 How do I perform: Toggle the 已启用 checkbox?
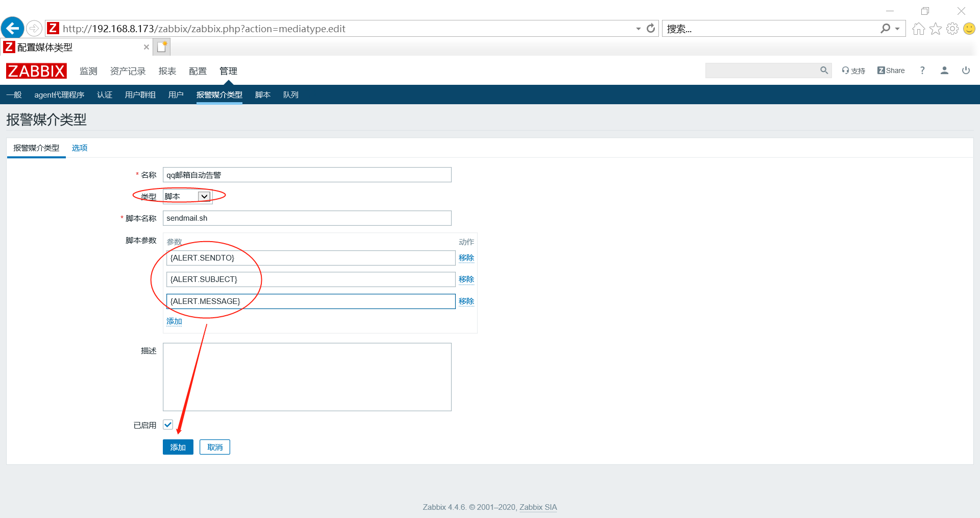pos(168,425)
